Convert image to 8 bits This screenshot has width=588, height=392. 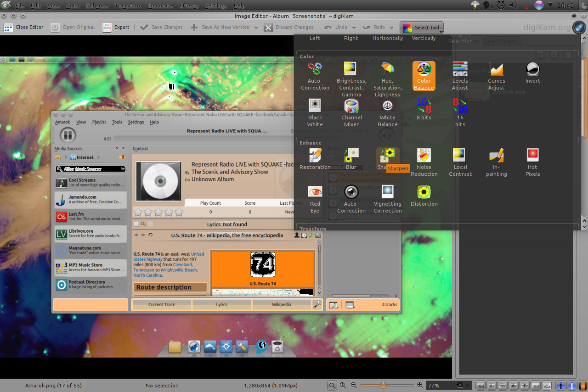[x=424, y=109]
